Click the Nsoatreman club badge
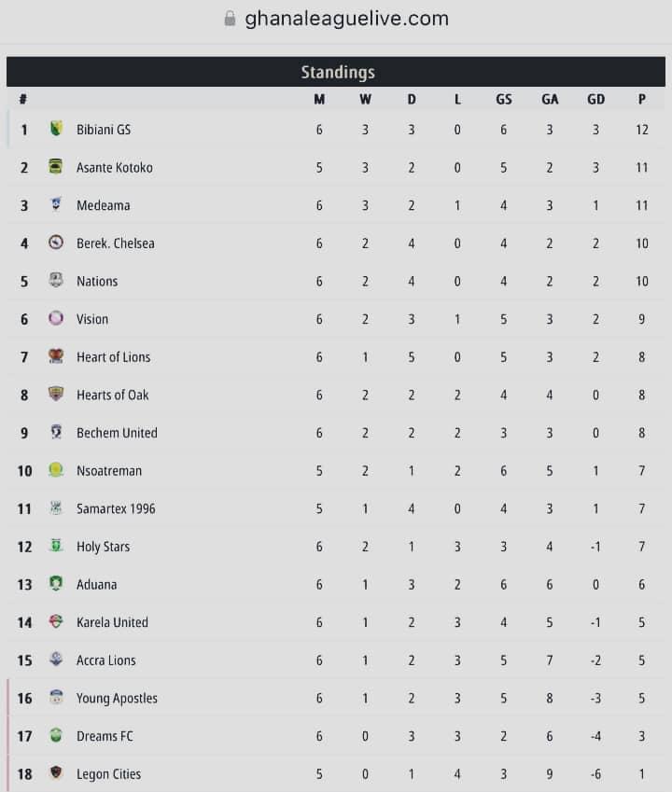Screen dimensions: 672x792 point(56,470)
